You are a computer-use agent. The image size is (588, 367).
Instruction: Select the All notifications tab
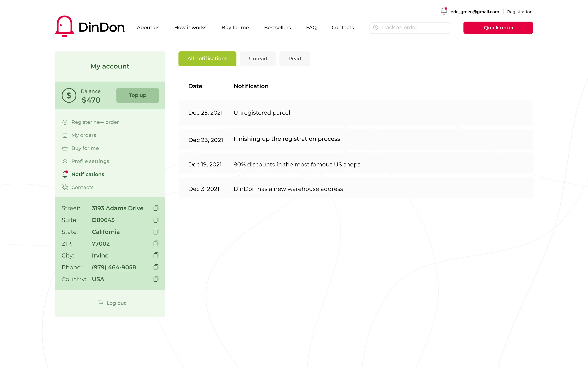point(207,59)
